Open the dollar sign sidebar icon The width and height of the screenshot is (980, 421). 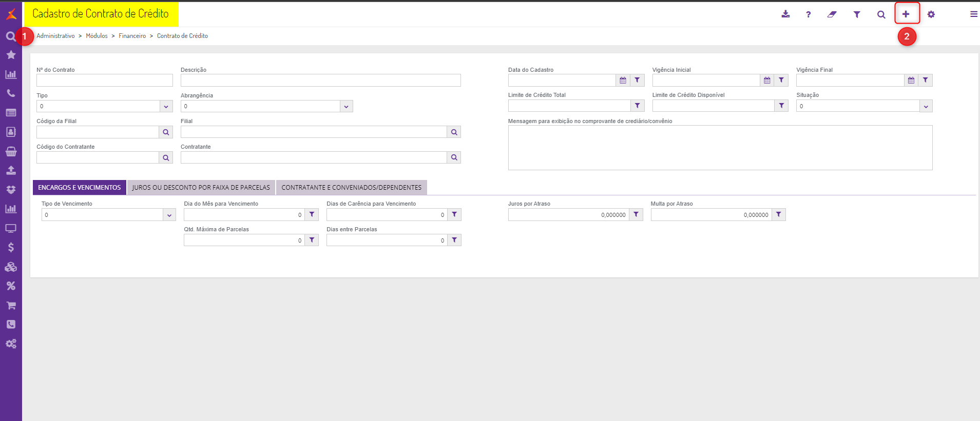click(11, 247)
